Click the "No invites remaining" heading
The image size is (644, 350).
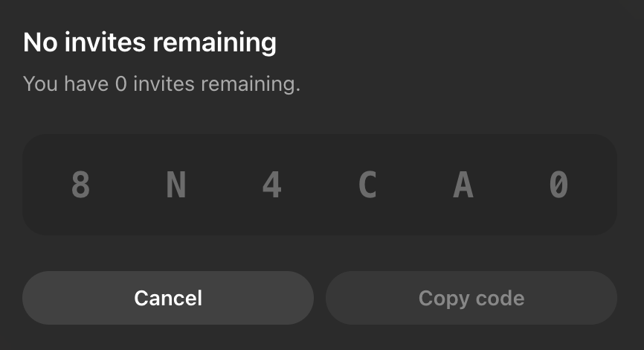coord(149,42)
